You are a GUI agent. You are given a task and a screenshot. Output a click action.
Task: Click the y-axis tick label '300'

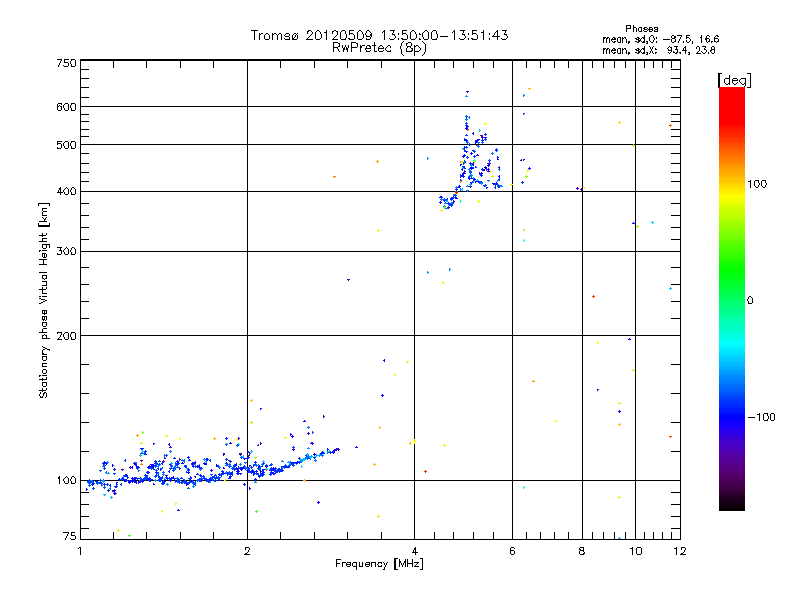[x=66, y=251]
